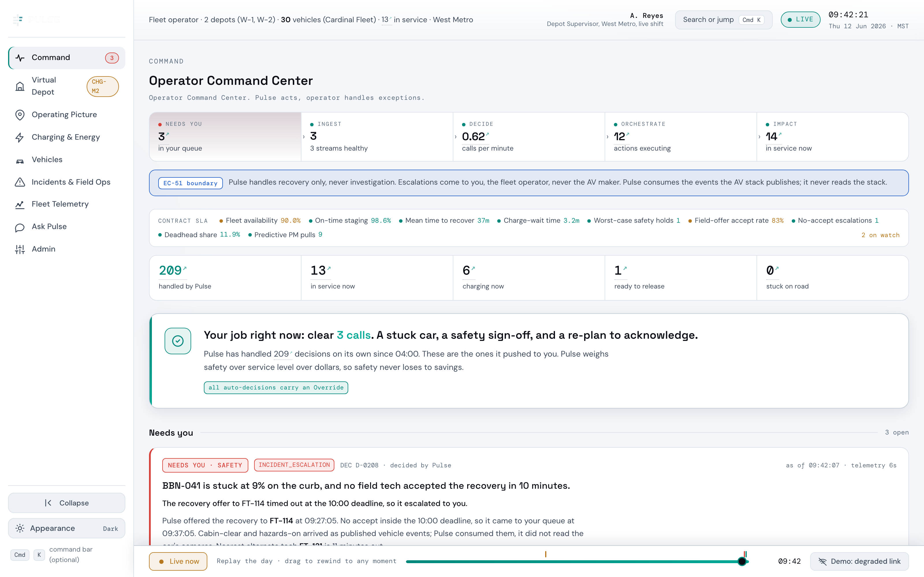This screenshot has width=924, height=577.
Task: Open the Orchestrate pipeline stage
Action: pyautogui.click(x=680, y=137)
